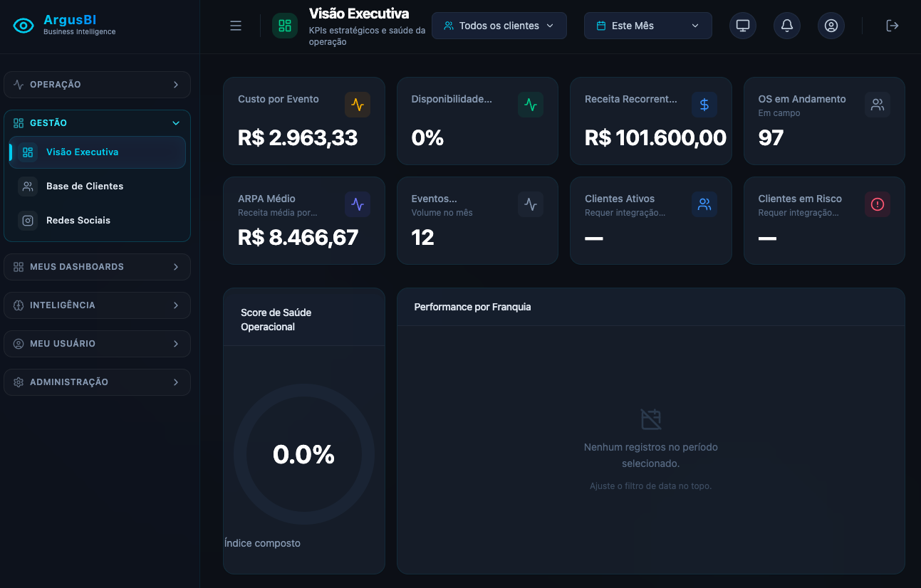Click the Performance por Franquia heading

coord(472,307)
